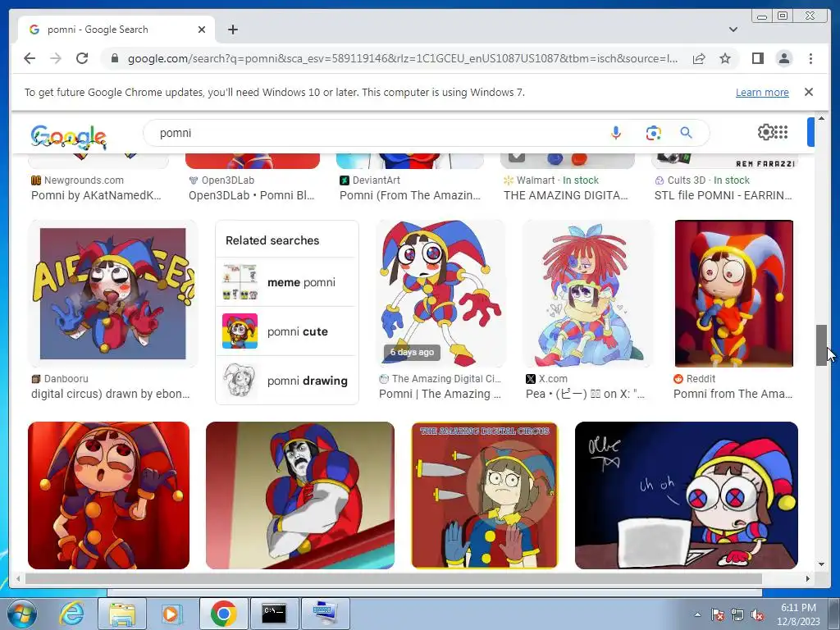The height and width of the screenshot is (630, 840).
Task: Open muscular jester crossed arms image
Action: (x=300, y=495)
